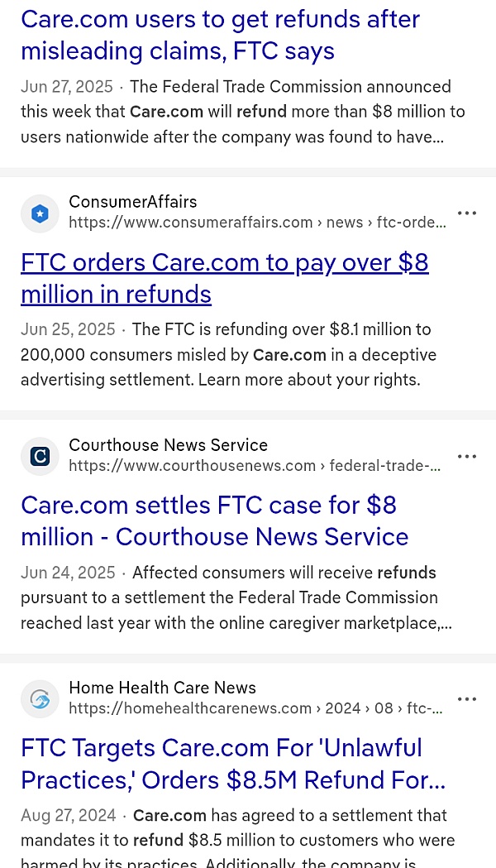Click the consumeraffairs.com URL breadcrumb

pyautogui.click(x=257, y=223)
